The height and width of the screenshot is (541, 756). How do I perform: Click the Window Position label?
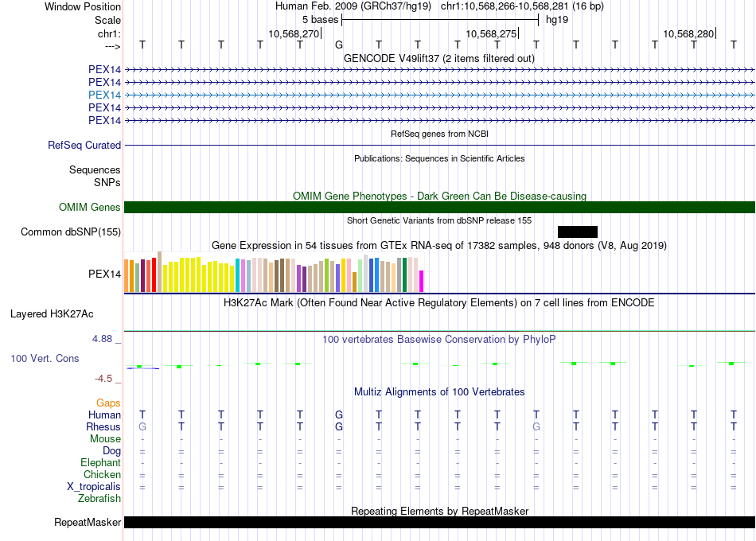click(83, 6)
